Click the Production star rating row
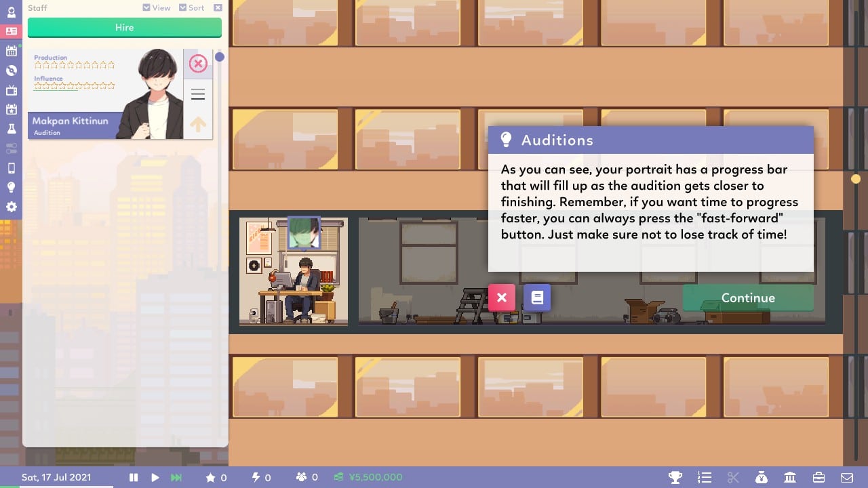 pos(75,65)
